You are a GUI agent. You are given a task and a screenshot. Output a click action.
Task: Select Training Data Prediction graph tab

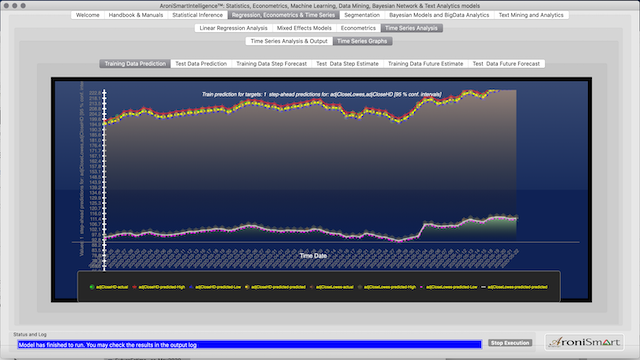[x=135, y=64]
